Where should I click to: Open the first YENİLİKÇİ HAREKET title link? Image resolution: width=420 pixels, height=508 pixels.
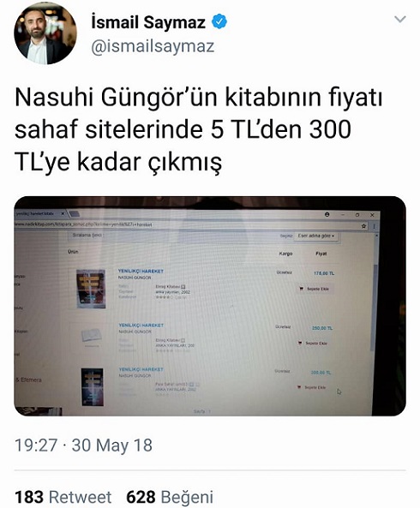pos(141,272)
